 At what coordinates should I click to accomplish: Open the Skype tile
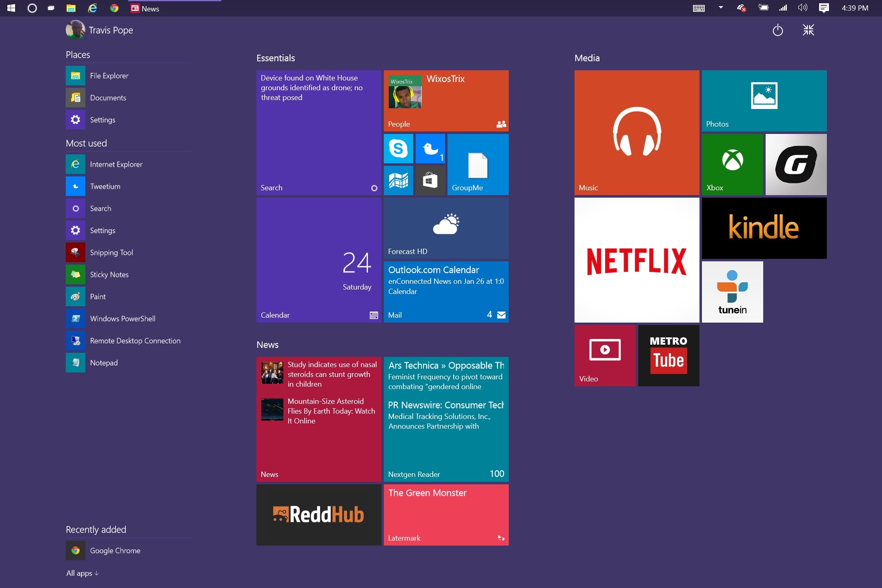click(x=398, y=149)
